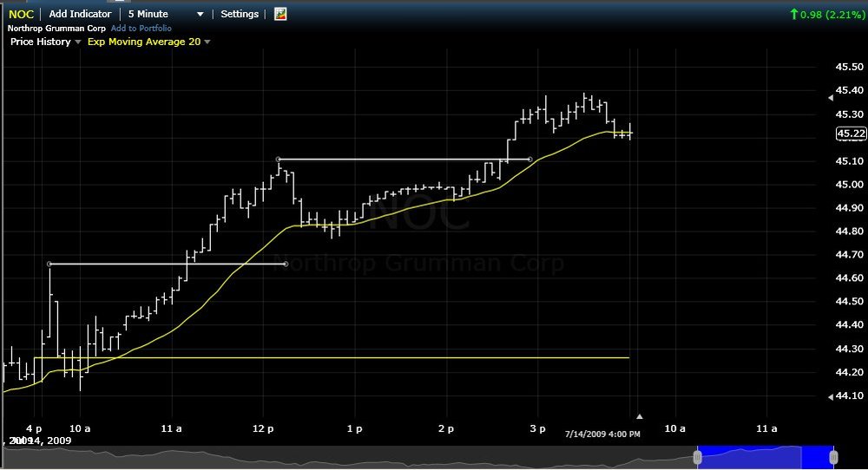Viewport: 868px width, 470px height.
Task: Click the right endpoint of the upper white trendline
Action: click(x=529, y=160)
